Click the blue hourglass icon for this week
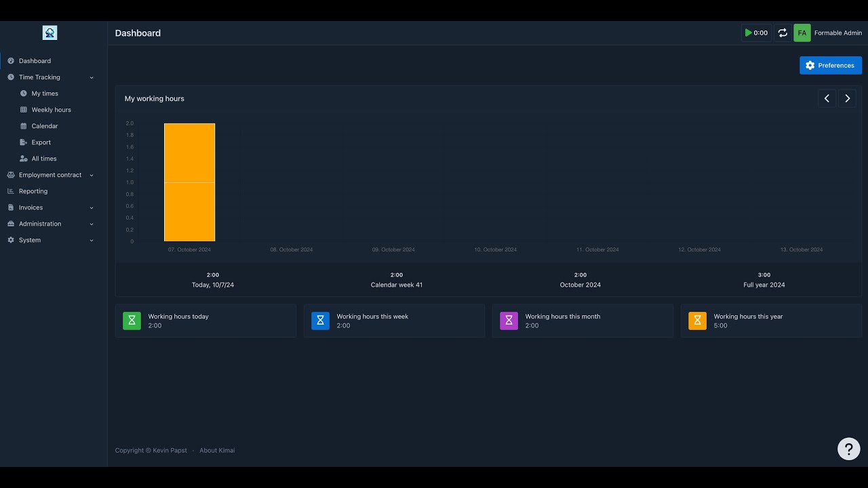 tap(320, 321)
